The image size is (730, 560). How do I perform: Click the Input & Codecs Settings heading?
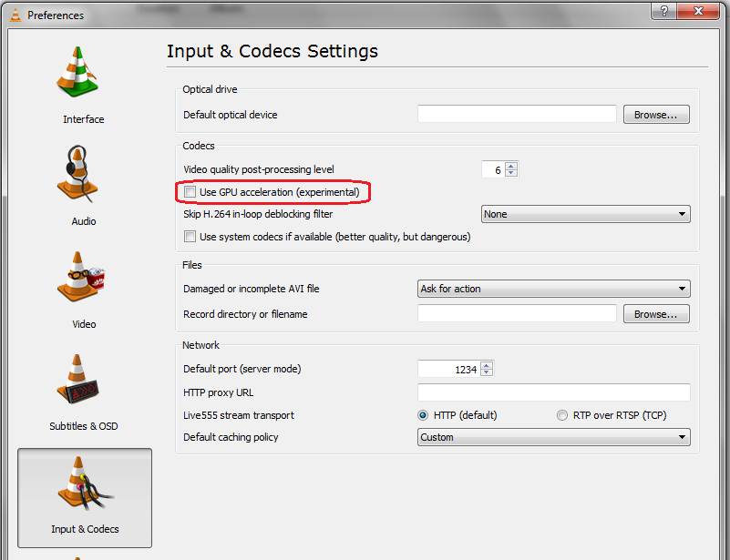pyautogui.click(x=272, y=51)
